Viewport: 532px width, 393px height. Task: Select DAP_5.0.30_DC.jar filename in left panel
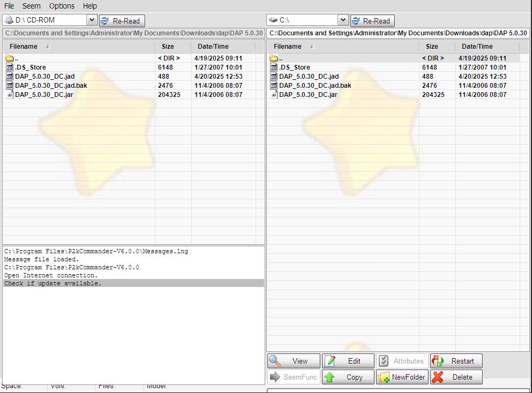coord(44,95)
